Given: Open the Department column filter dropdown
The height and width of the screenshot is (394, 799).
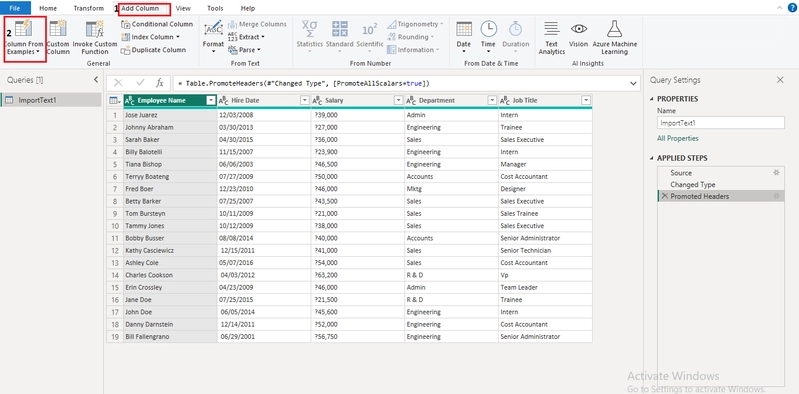Looking at the screenshot, I should click(x=492, y=101).
